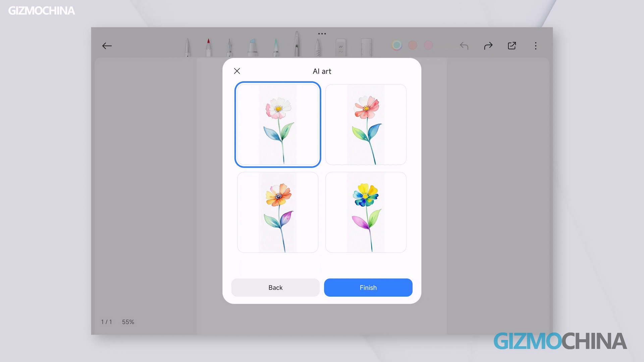The image size is (644, 362).
Task: Open the share/export option
Action: pos(512,46)
